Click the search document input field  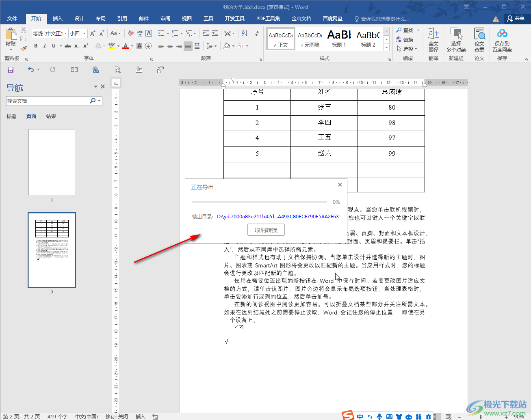(48, 101)
